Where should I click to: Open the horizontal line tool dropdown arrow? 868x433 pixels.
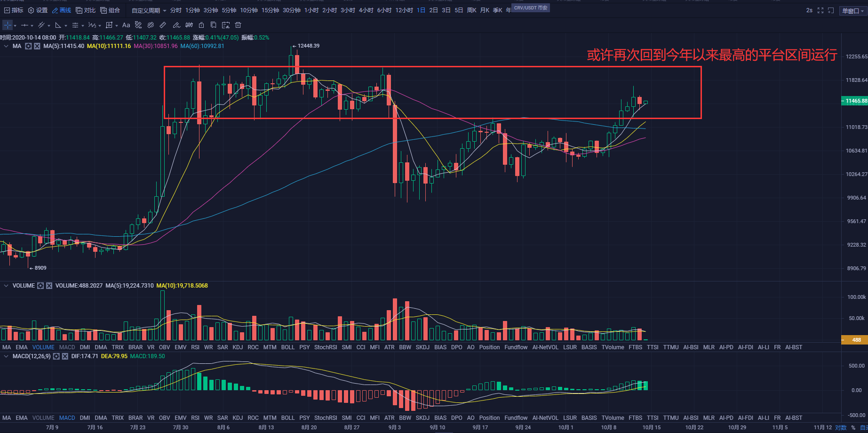point(32,26)
